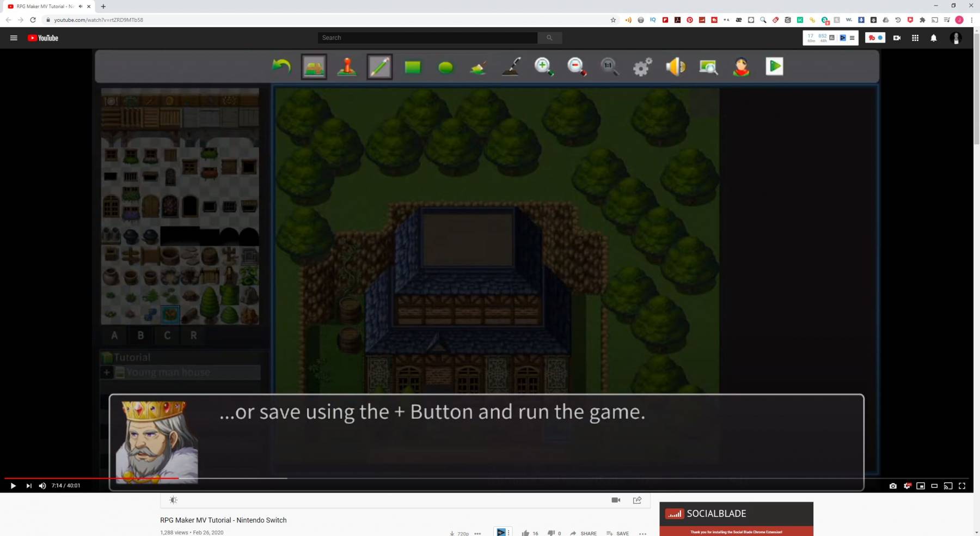Play the YouTube video
980x536 pixels.
(x=13, y=486)
